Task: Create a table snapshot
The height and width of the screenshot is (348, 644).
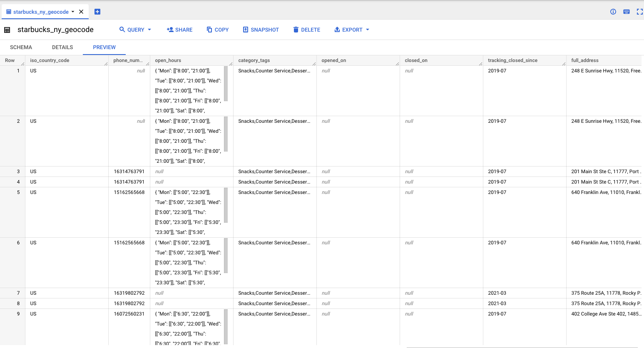Action: point(261,30)
